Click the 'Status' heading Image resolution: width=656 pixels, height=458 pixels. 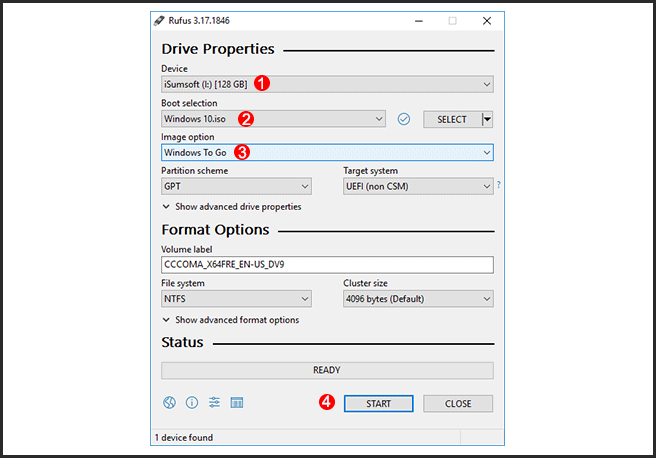[x=182, y=342]
